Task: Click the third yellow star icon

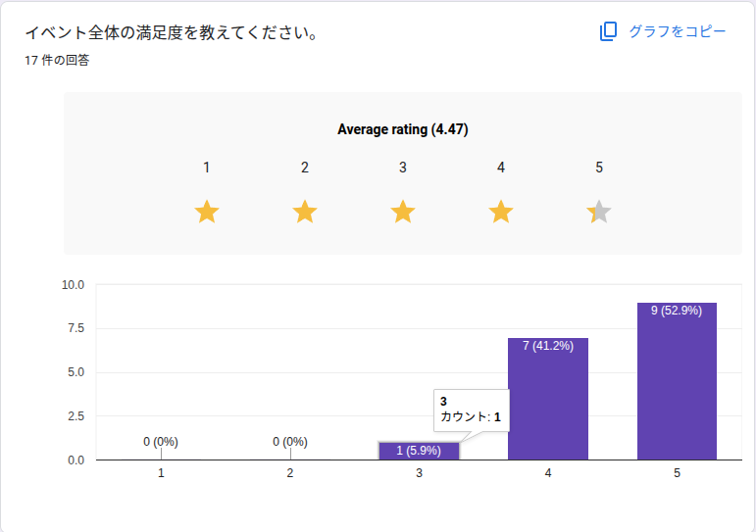Action: pos(403,212)
